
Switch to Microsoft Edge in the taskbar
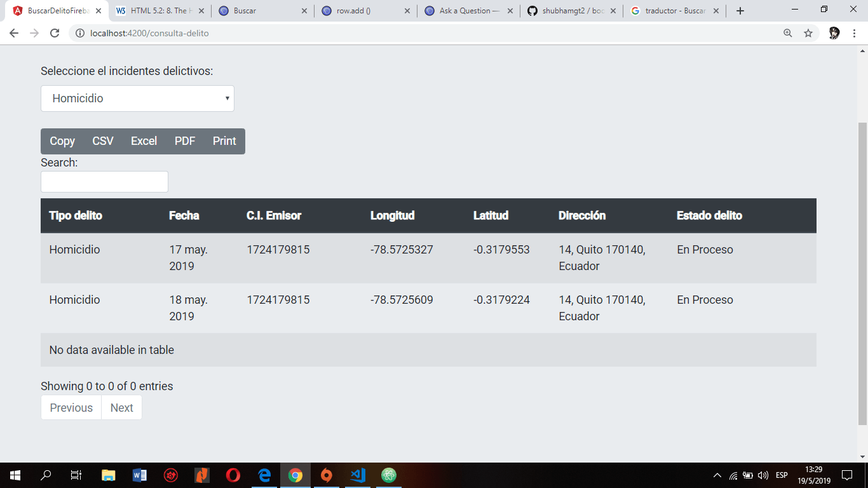coord(264,475)
